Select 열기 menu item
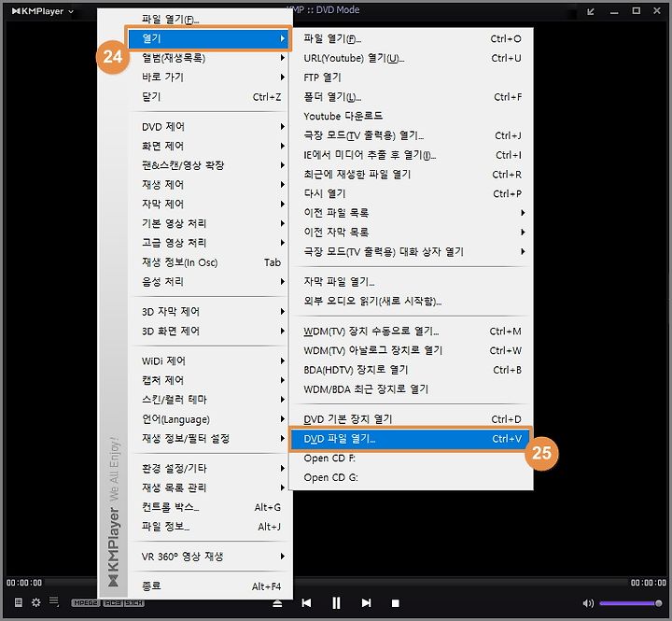 (x=209, y=38)
